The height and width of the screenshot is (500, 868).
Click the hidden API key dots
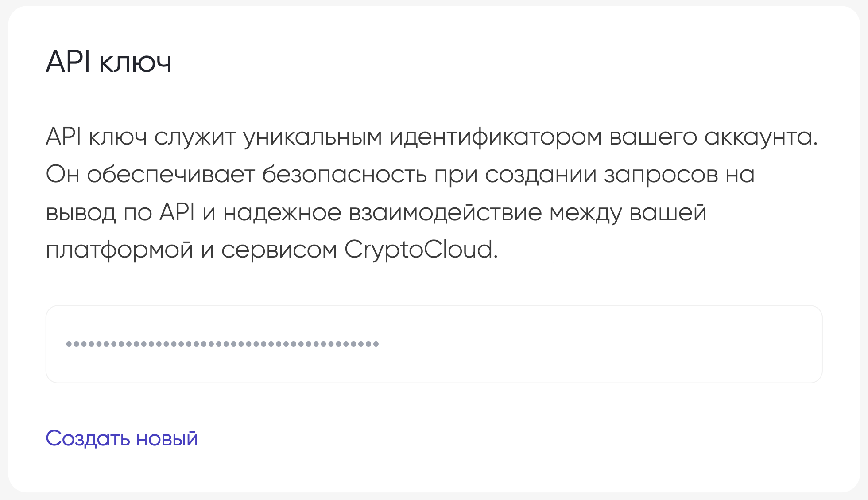[222, 344]
